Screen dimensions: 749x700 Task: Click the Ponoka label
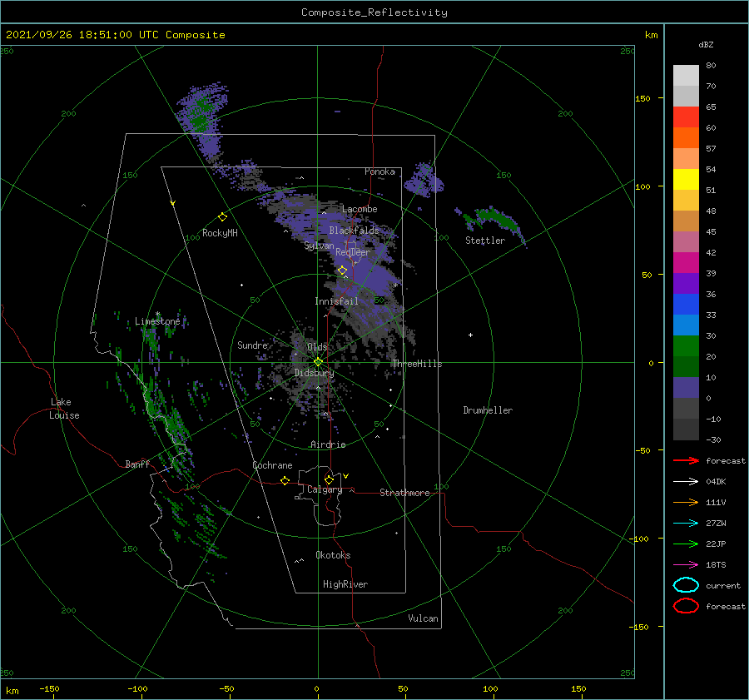coord(379,171)
